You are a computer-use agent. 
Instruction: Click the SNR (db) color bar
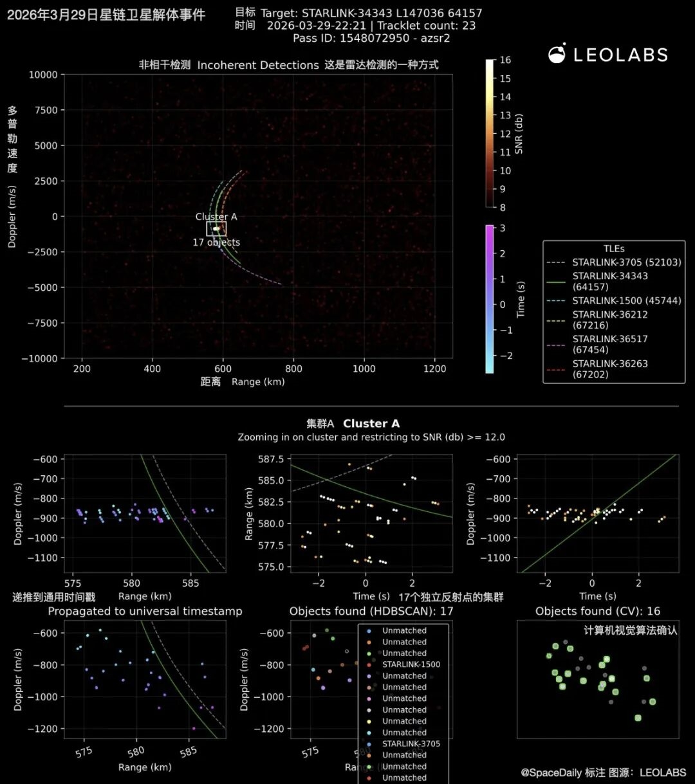[490, 133]
